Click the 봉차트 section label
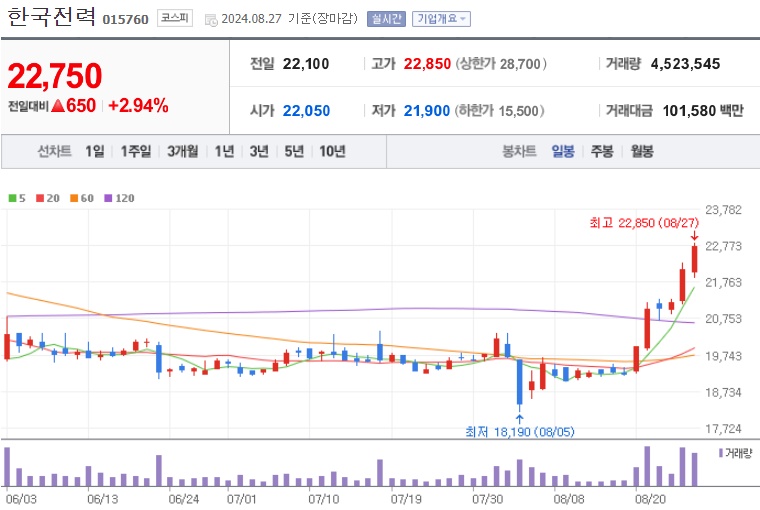Screen dimensions: 760x510 [519, 151]
